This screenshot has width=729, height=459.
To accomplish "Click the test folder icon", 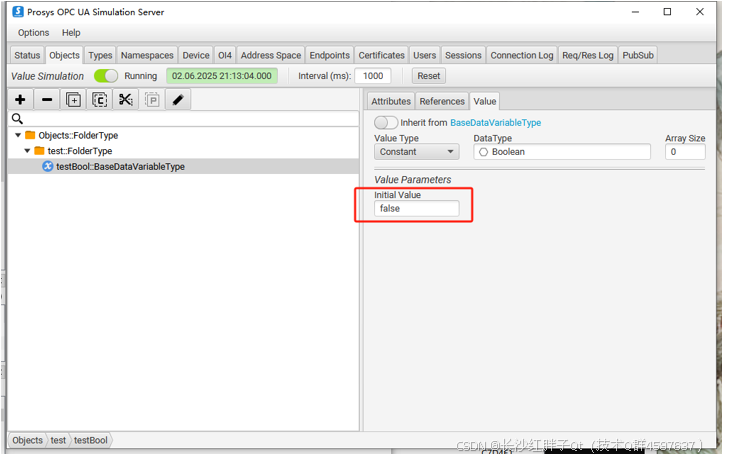I will pos(40,151).
